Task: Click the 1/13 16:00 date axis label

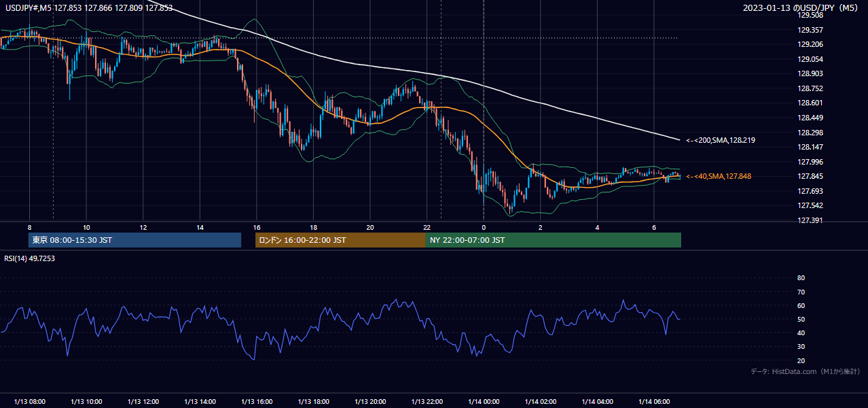Action: point(257,402)
